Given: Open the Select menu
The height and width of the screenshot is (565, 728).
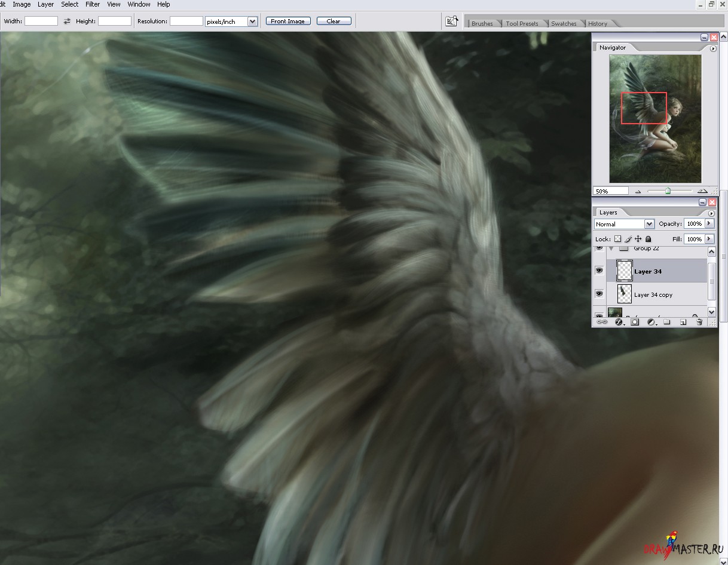Looking at the screenshot, I should coord(70,4).
